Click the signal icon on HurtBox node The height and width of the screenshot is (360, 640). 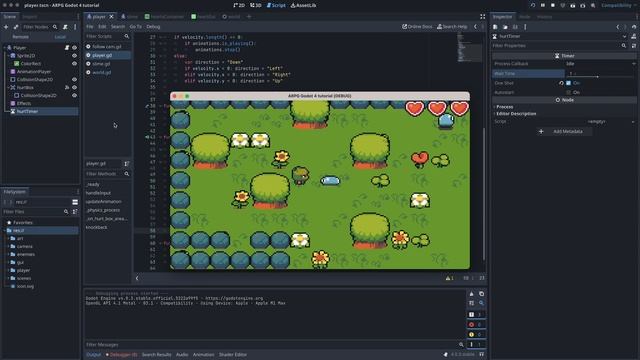67,87
